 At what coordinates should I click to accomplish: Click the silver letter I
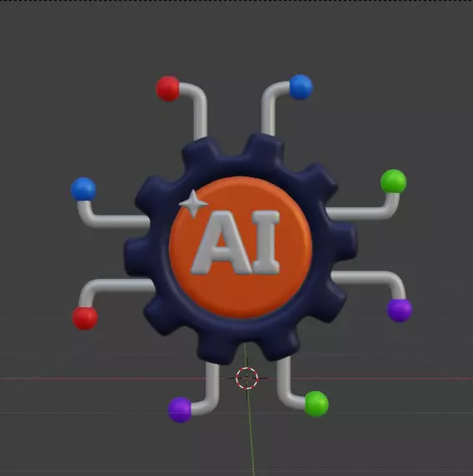[266, 242]
